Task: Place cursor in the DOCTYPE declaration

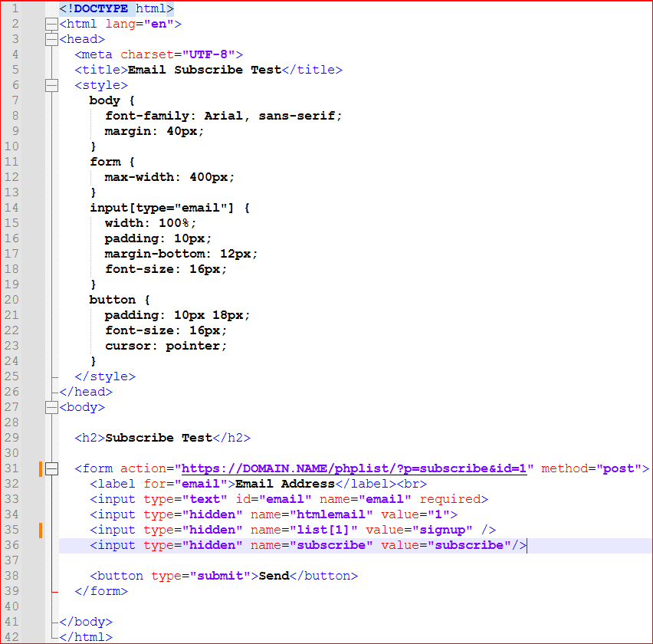Action: (x=116, y=8)
